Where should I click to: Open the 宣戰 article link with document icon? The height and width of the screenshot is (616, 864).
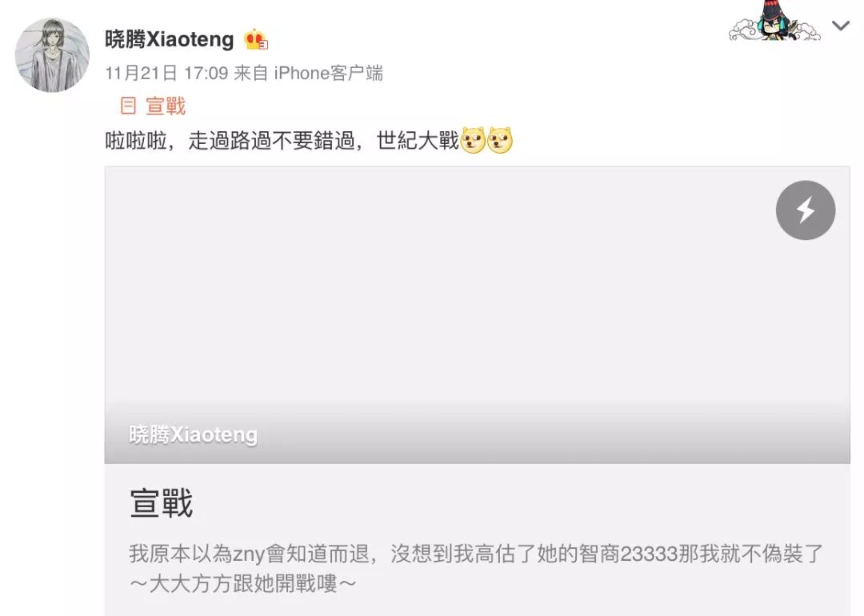153,106
